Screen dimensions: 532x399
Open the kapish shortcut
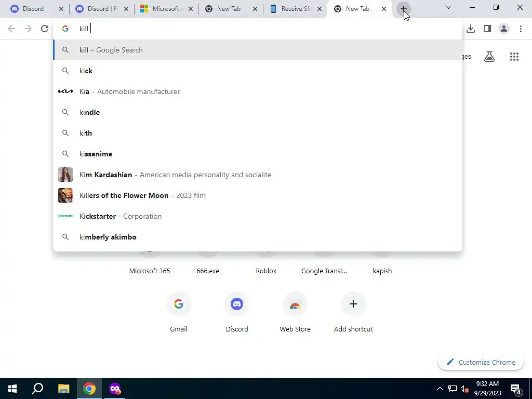[x=382, y=271]
